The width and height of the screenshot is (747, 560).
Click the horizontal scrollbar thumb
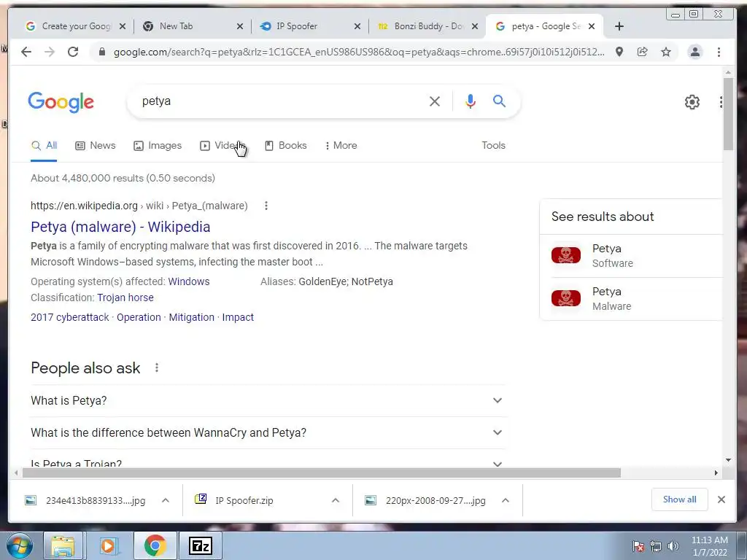click(322, 472)
